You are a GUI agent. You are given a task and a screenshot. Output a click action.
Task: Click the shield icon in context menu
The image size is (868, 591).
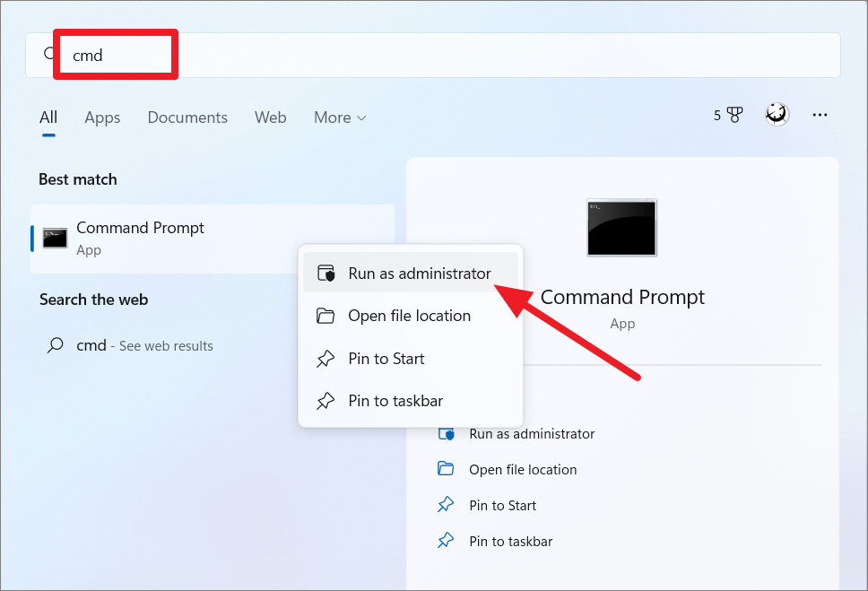(x=326, y=273)
